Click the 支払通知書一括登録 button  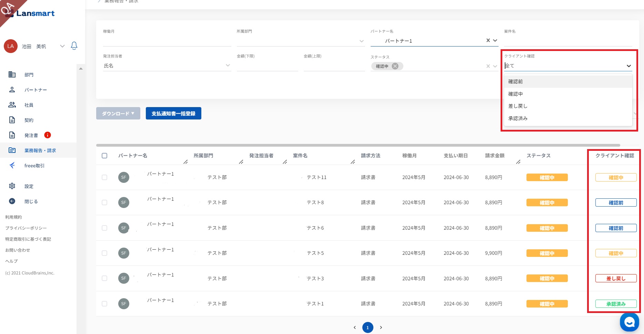click(173, 113)
